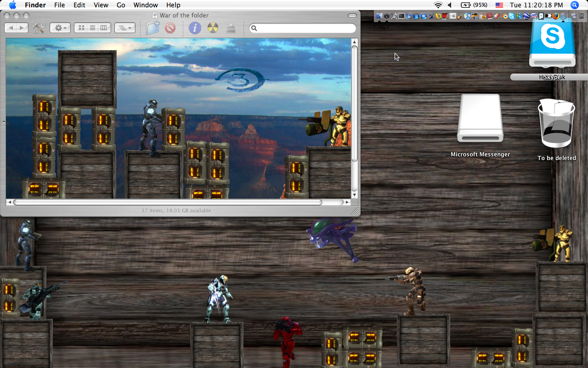
Task: Go forward in the Finder window
Action: [22, 28]
